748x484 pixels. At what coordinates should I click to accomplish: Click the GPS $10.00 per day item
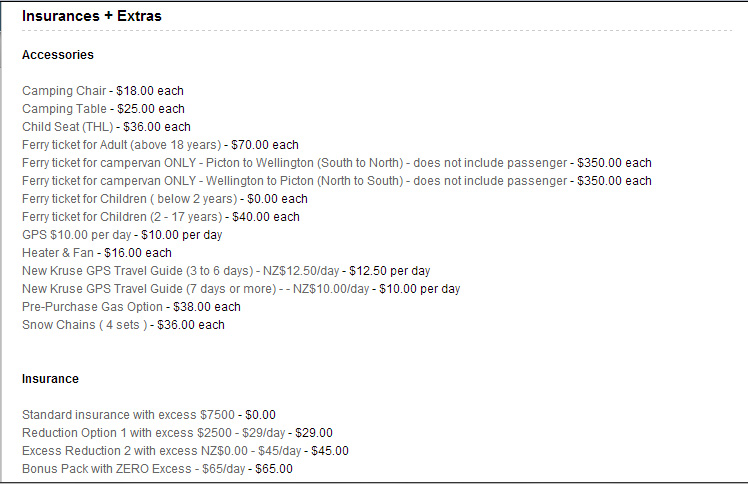(x=76, y=235)
